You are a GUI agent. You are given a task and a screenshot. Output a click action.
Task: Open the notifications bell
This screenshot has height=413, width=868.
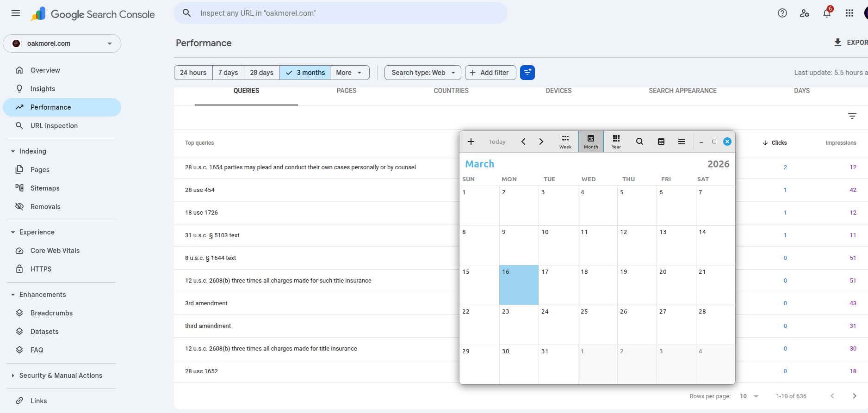827,13
